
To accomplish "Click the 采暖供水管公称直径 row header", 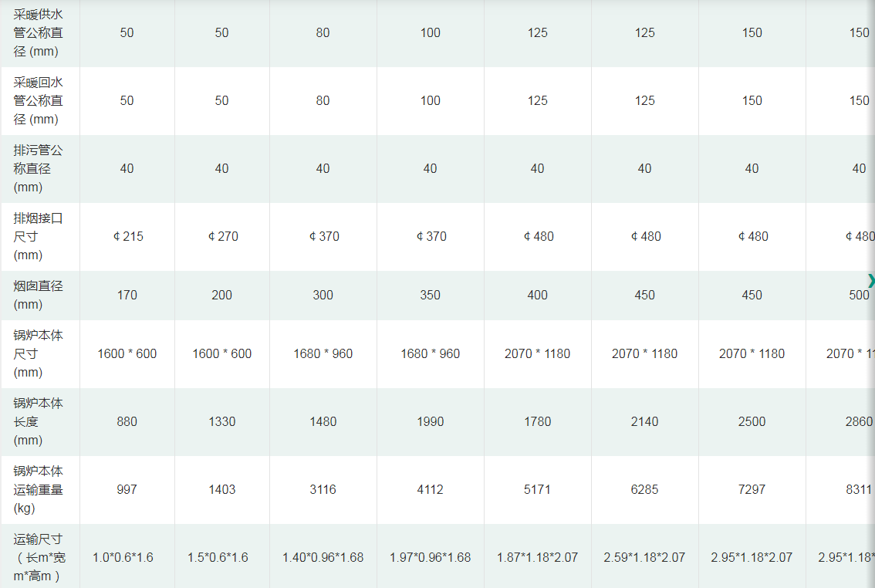I will tap(39, 33).
